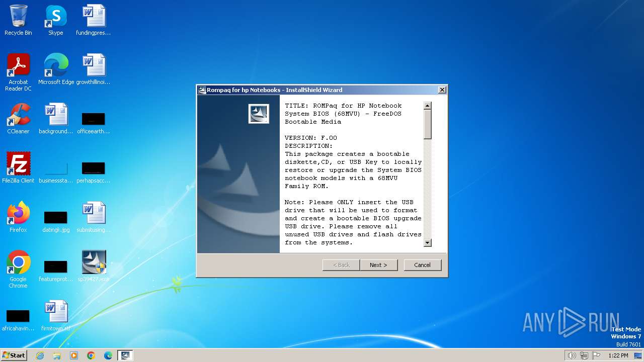Click the scroll down arrow in description
Image resolution: width=644 pixels, height=362 pixels.
[x=428, y=243]
